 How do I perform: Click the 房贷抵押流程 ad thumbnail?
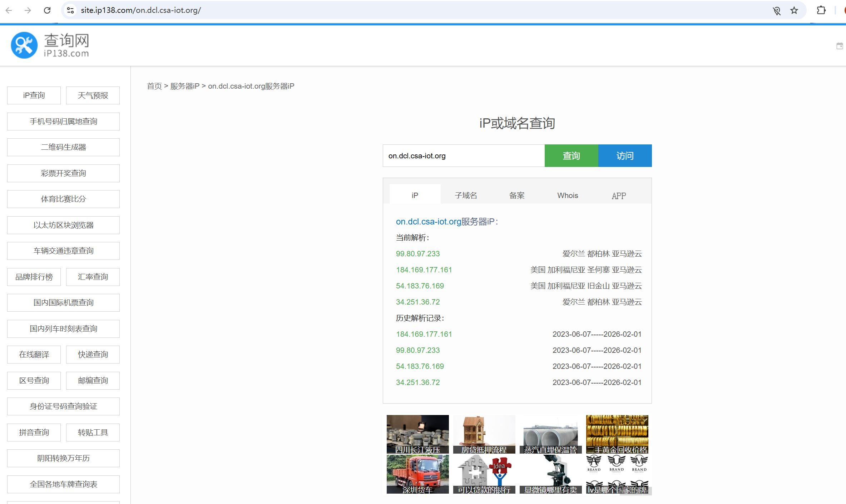[484, 434]
